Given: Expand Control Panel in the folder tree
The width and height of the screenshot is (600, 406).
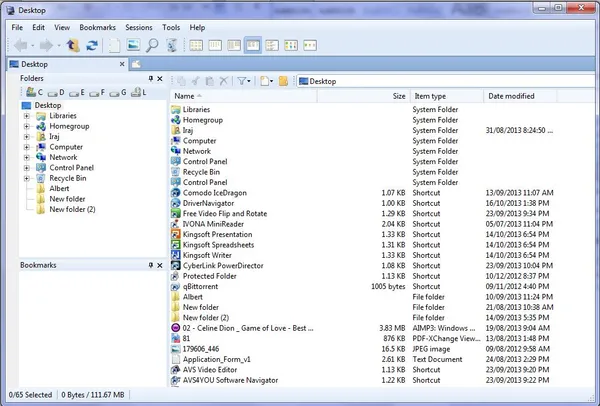Looking at the screenshot, I should click(27, 168).
